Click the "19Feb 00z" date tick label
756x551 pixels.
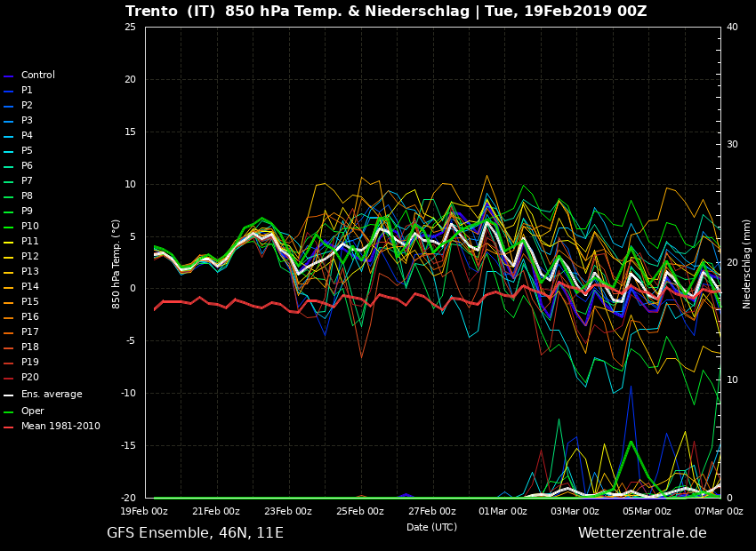[x=144, y=512]
